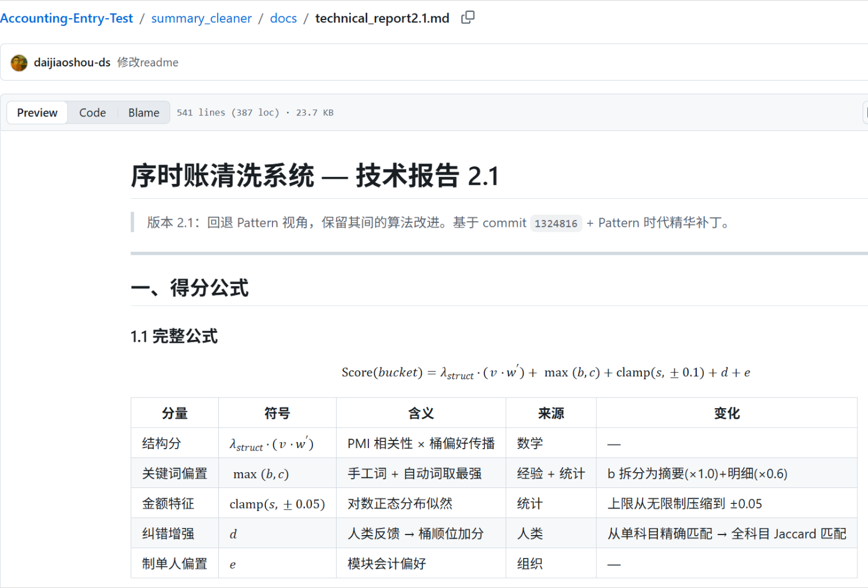Image resolution: width=868 pixels, height=588 pixels.
Task: Open the docs folder breadcrumb
Action: 283,18
